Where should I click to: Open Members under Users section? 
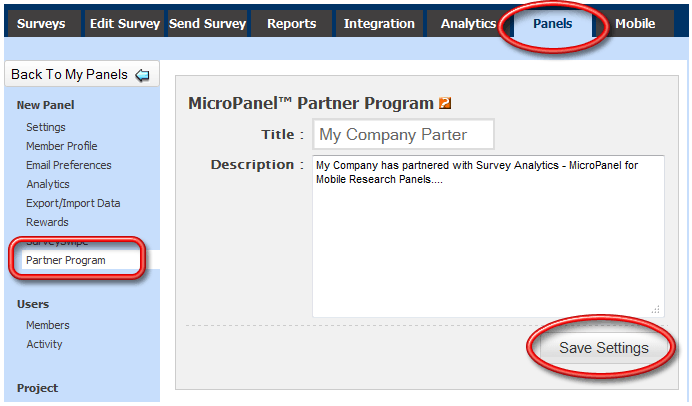[x=48, y=325]
